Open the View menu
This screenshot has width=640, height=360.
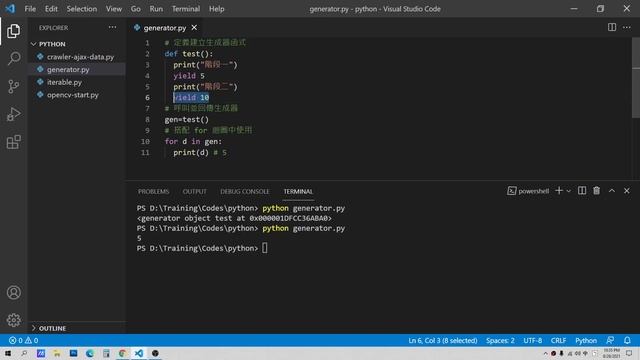[x=113, y=9]
